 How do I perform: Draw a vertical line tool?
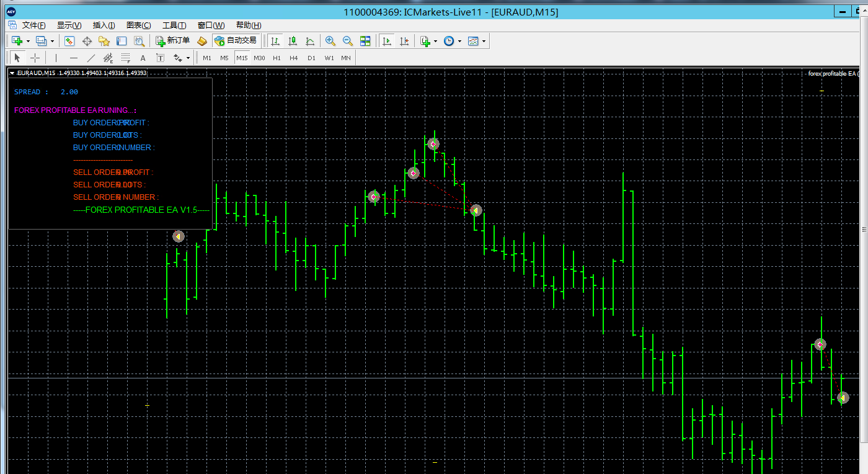[56, 58]
